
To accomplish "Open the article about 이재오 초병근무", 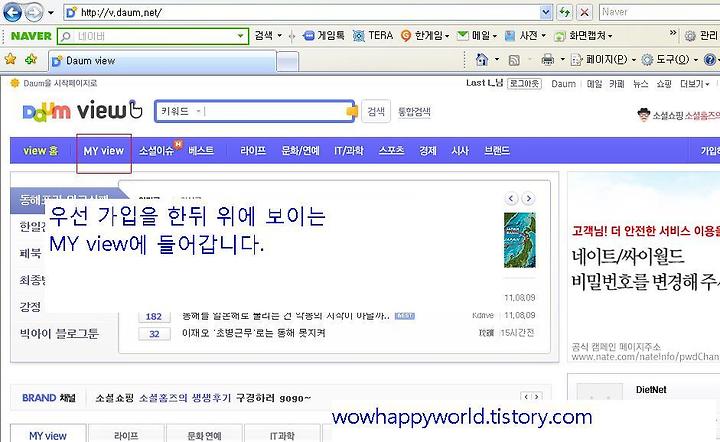I will coord(253,333).
